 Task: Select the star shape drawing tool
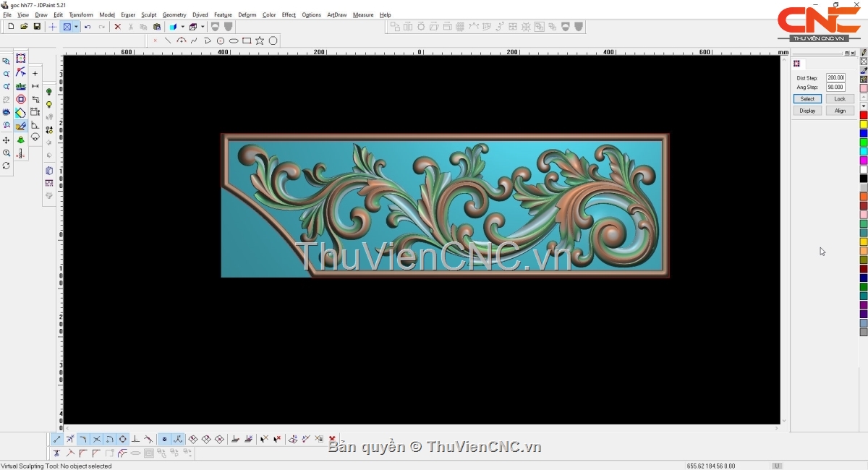click(x=260, y=41)
